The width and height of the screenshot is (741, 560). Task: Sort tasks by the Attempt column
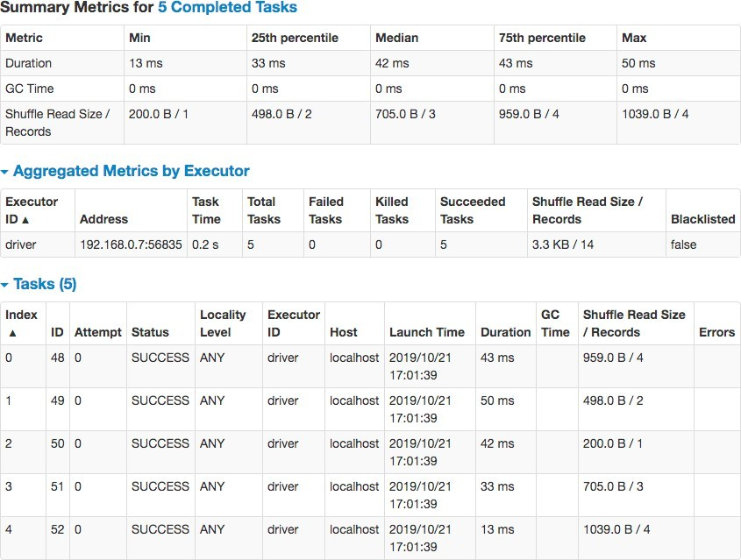click(x=98, y=332)
